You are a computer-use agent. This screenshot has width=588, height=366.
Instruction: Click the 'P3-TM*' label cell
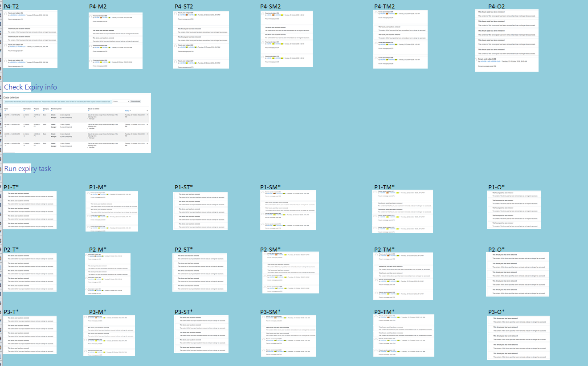(x=384, y=312)
